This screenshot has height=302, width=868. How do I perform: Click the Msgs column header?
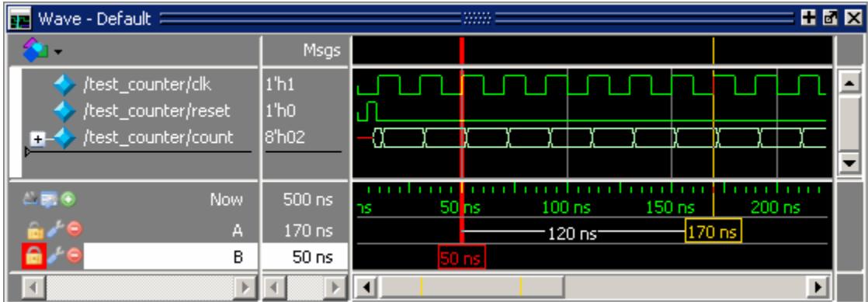click(x=321, y=50)
